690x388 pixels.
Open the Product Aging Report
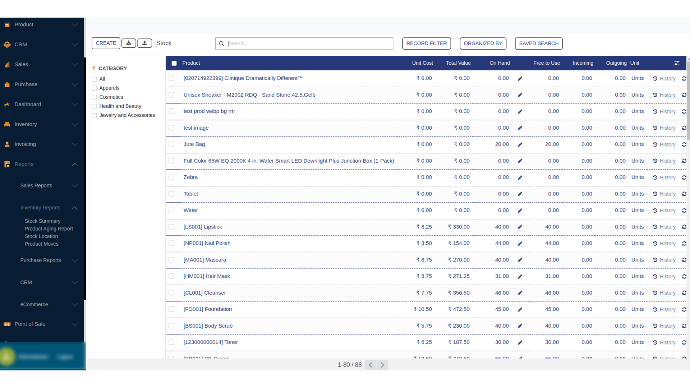[x=49, y=229]
